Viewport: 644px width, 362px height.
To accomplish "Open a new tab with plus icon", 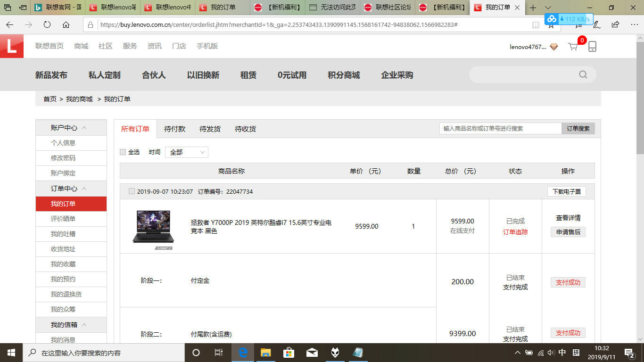I will pos(533,8).
